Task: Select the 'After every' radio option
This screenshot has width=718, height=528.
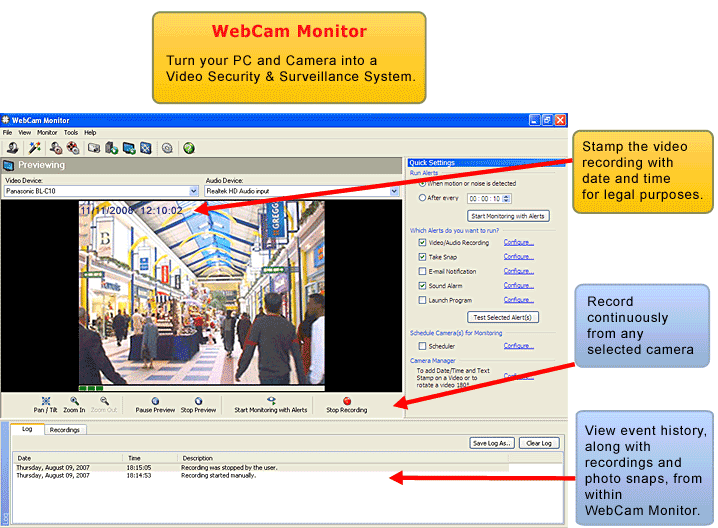Action: (x=422, y=198)
